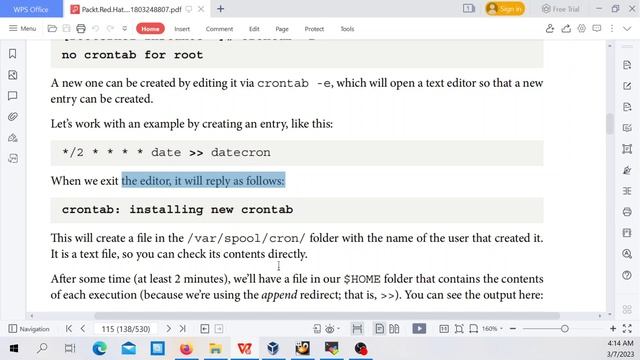
Task: Click the right sidebar print icon
Action: [627, 212]
